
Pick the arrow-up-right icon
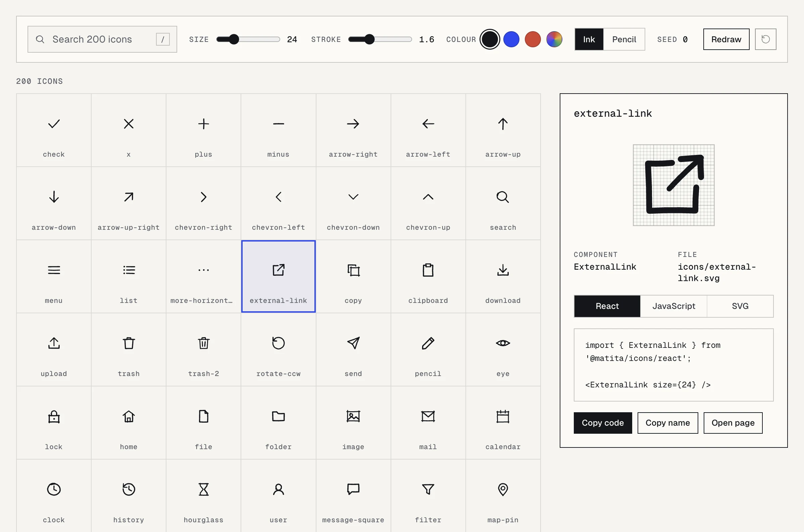pyautogui.click(x=129, y=203)
